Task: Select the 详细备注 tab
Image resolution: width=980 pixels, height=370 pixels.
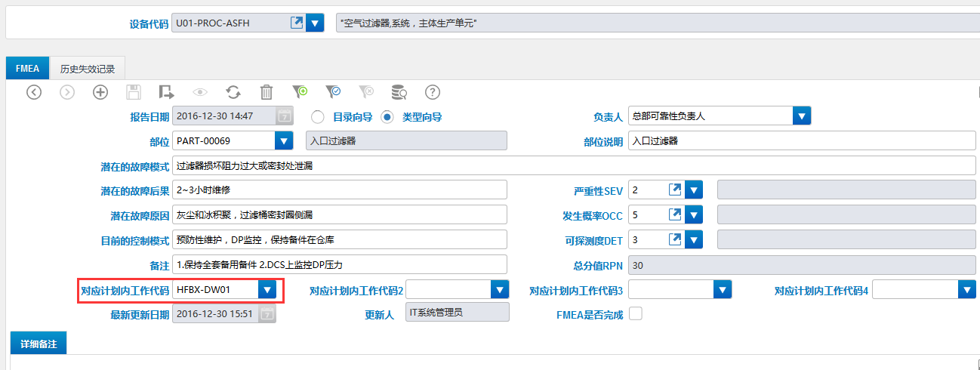Action: tap(39, 344)
